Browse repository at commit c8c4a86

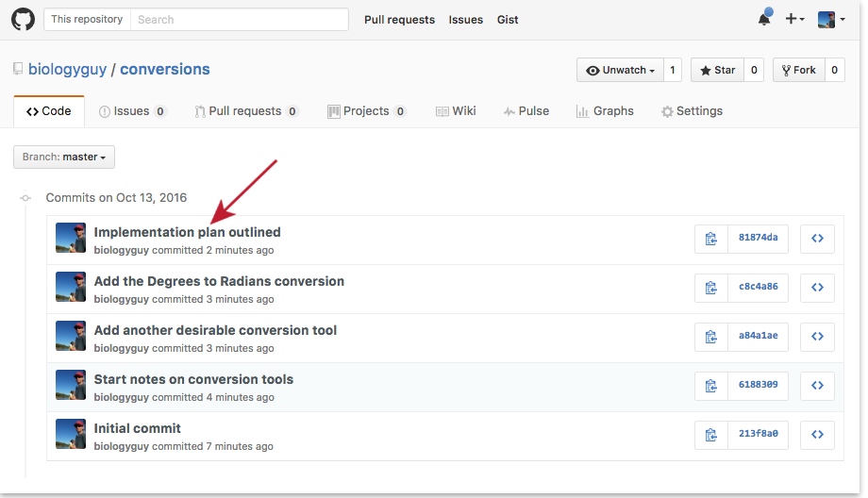pos(817,288)
